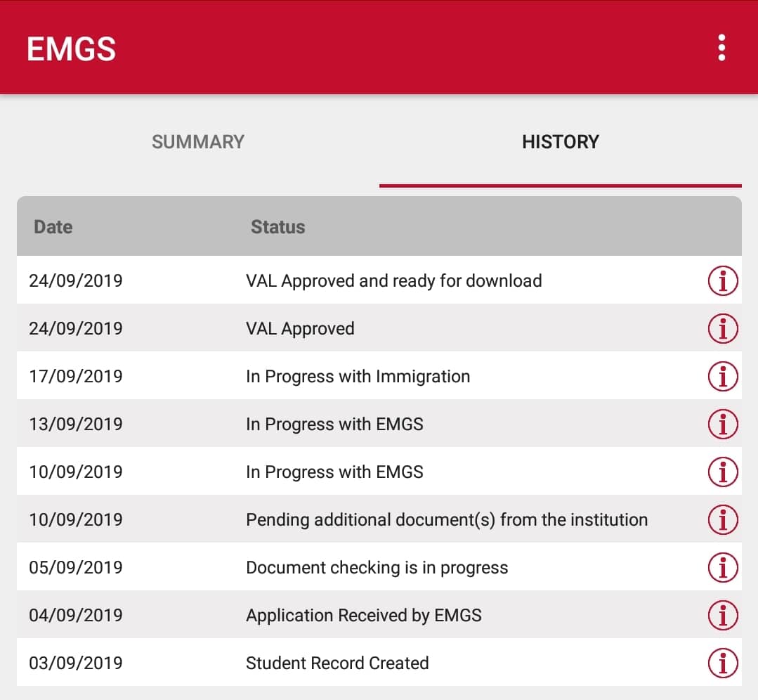The height and width of the screenshot is (700, 758).
Task: Open info for Application Received by EMGS
Action: point(722,615)
